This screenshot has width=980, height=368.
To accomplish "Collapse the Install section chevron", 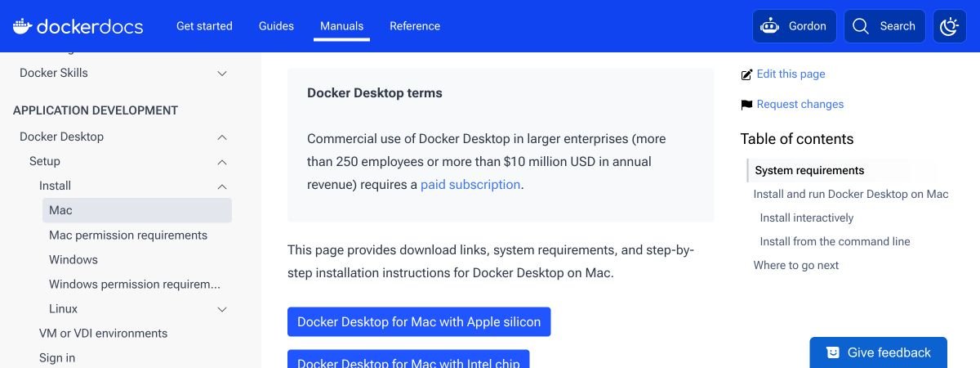I will [222, 186].
